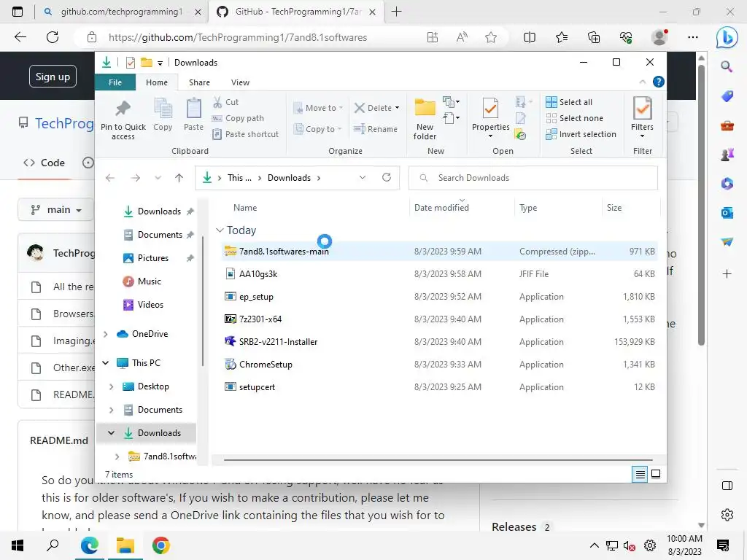Switch to the Share ribbon tab

[199, 82]
